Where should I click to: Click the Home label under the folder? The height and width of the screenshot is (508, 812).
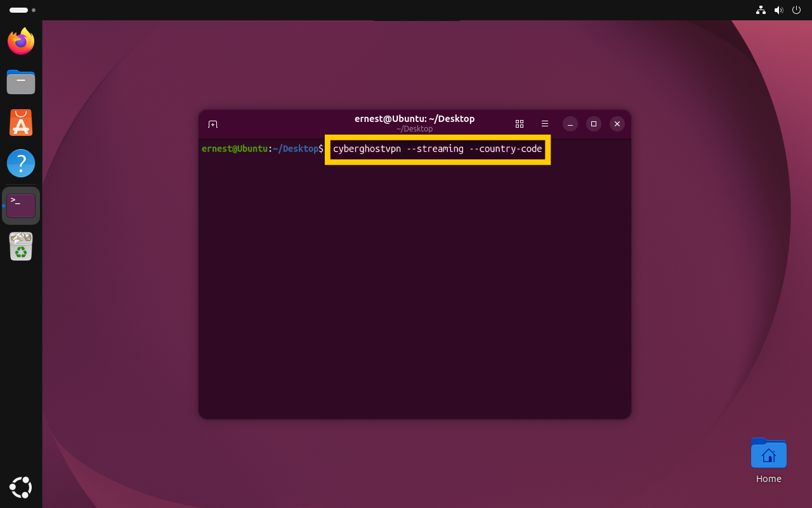point(769,479)
